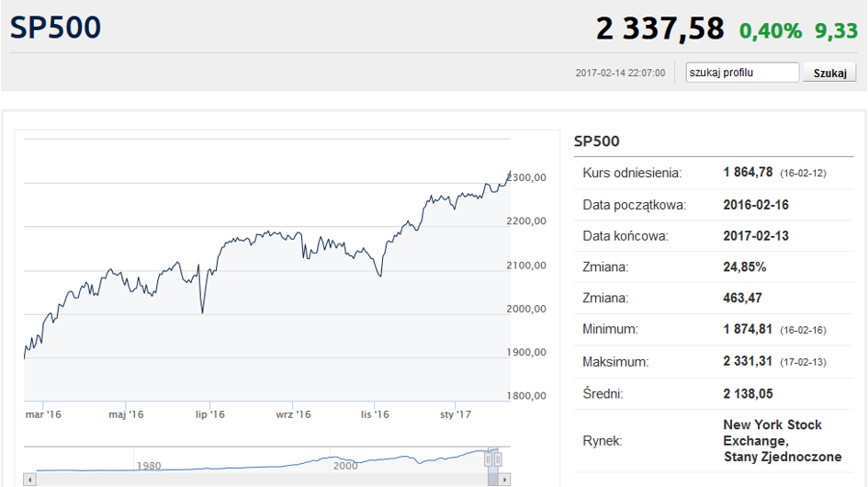Screen dimensions: 868x487
Task: Click the 1900,00 y-axis label
Action: (x=526, y=352)
